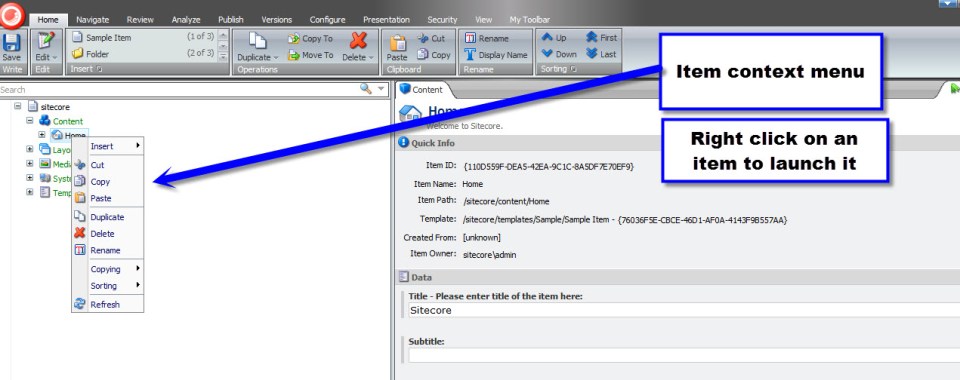Click the tree Search box
This screenshot has width=960, height=380.
[x=178, y=89]
